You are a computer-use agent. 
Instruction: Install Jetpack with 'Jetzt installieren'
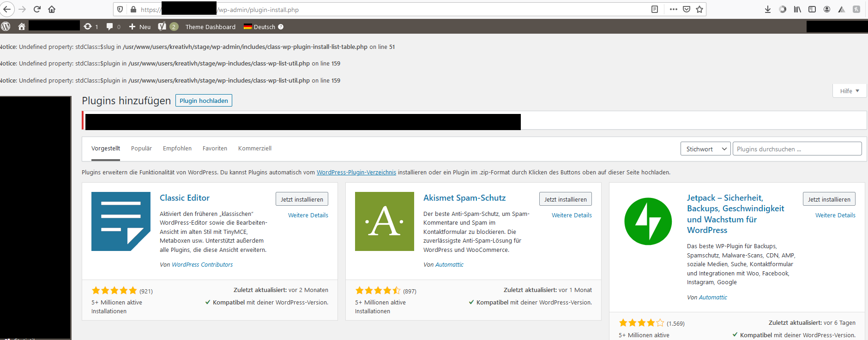tap(829, 199)
